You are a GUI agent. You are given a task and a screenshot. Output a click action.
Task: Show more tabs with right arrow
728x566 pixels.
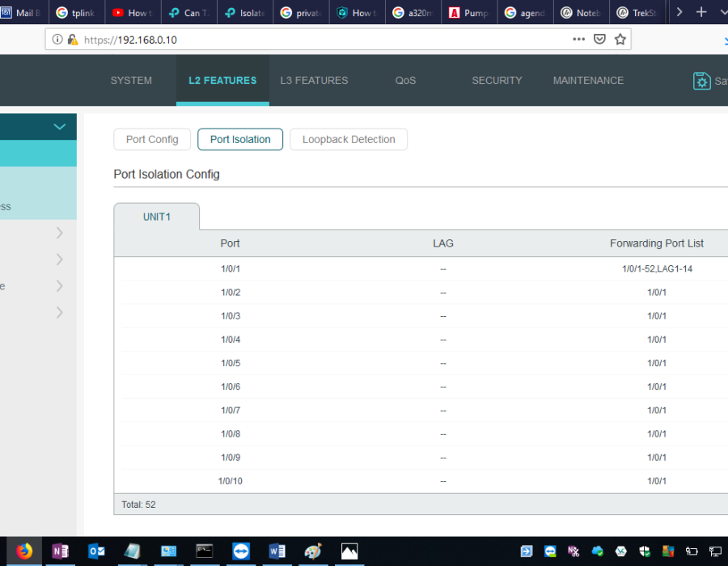tap(679, 12)
